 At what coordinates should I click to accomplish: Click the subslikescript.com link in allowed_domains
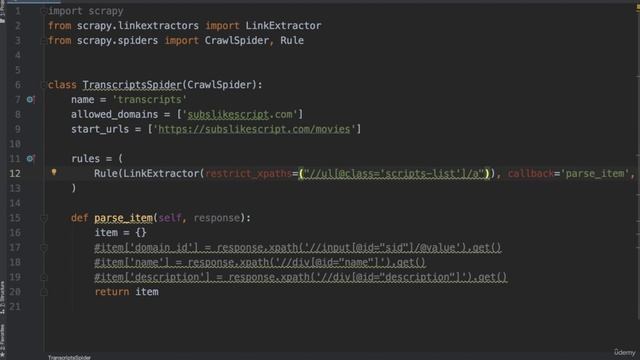(240, 114)
